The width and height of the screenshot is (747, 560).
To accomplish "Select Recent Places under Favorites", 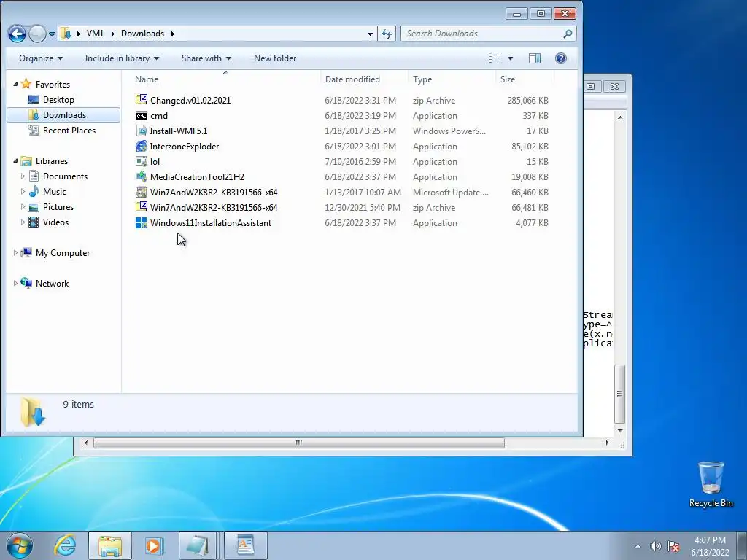I will tap(69, 130).
